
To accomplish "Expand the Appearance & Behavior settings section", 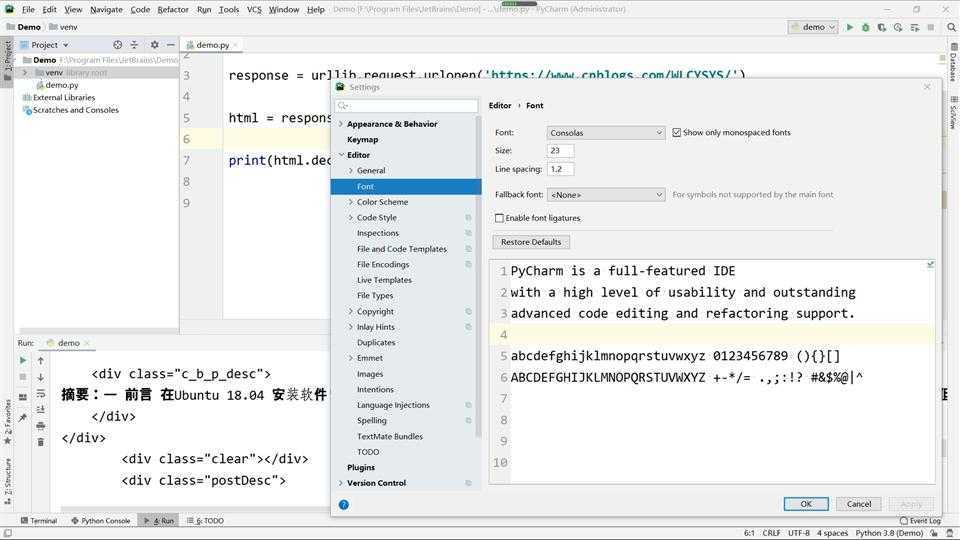I will [341, 124].
